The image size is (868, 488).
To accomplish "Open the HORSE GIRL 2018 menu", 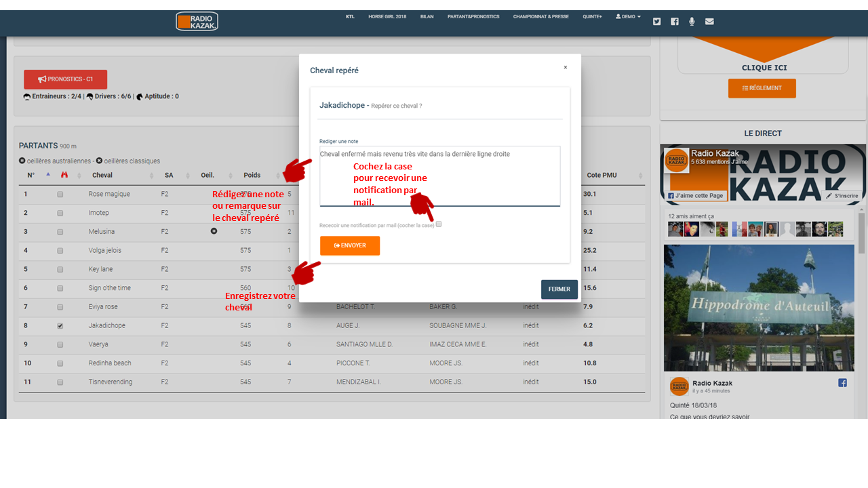I will coord(387,16).
